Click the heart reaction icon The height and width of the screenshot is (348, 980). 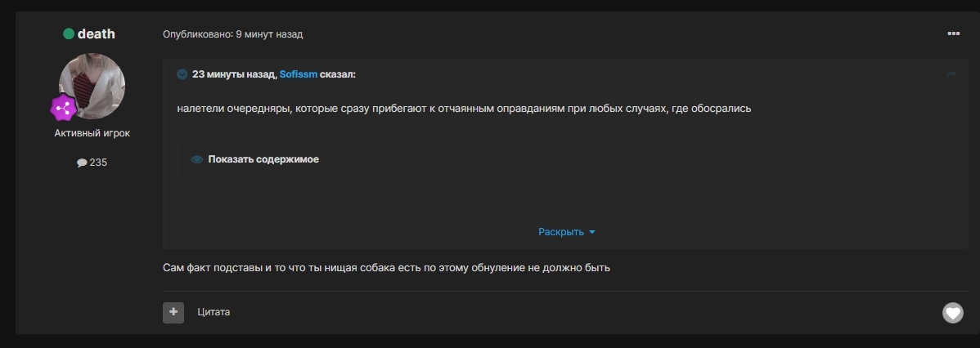(952, 312)
